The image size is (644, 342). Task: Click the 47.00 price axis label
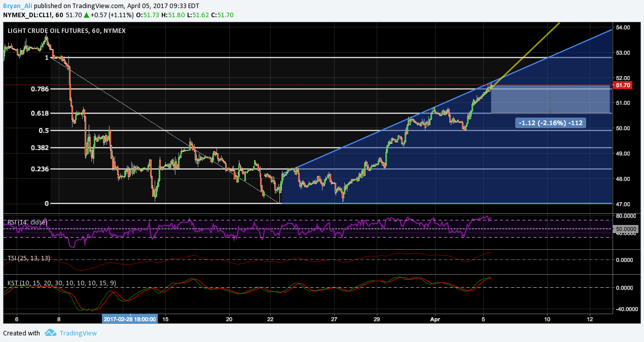(x=623, y=204)
